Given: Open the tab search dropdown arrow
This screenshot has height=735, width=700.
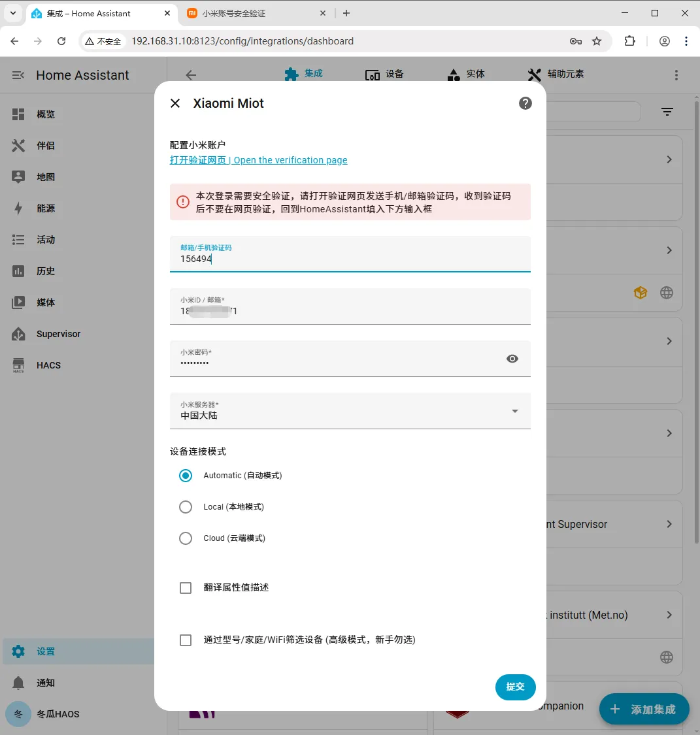Looking at the screenshot, I should [13, 13].
